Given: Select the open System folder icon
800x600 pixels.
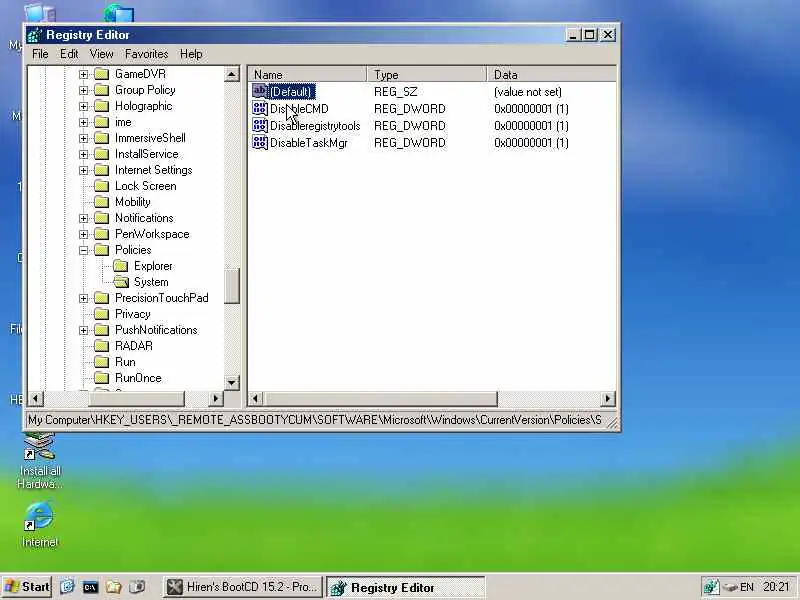Looking at the screenshot, I should pos(121,282).
